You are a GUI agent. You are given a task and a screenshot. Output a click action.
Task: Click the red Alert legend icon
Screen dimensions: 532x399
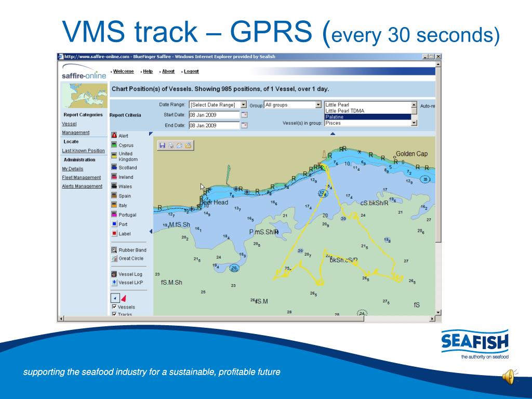(114, 136)
